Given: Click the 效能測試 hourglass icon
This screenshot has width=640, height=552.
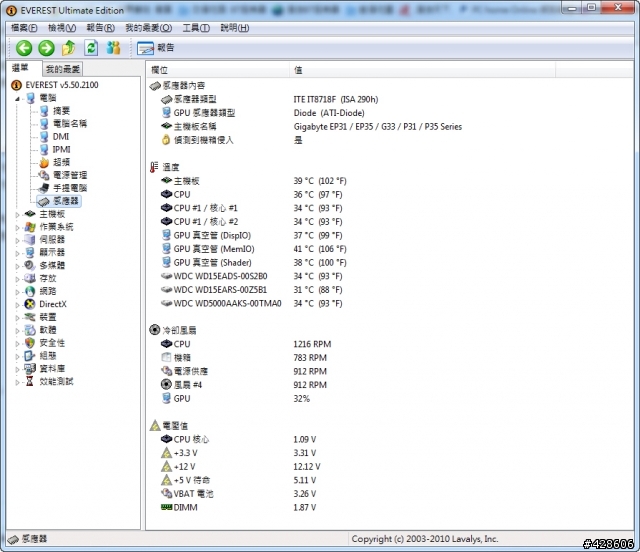Looking at the screenshot, I should (x=30, y=381).
